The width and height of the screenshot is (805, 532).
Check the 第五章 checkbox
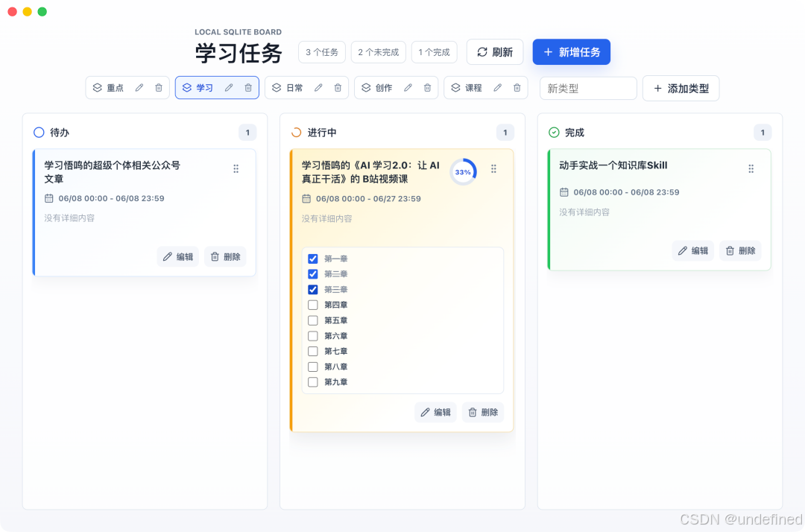[312, 320]
